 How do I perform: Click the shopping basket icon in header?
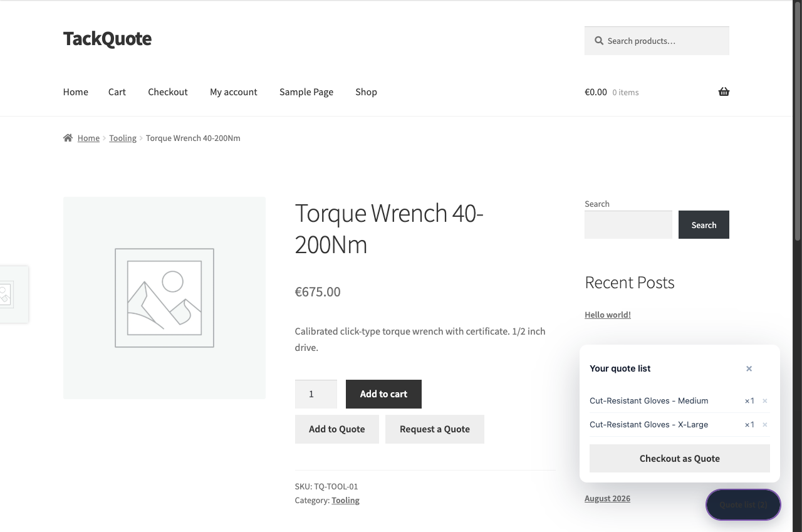click(724, 92)
